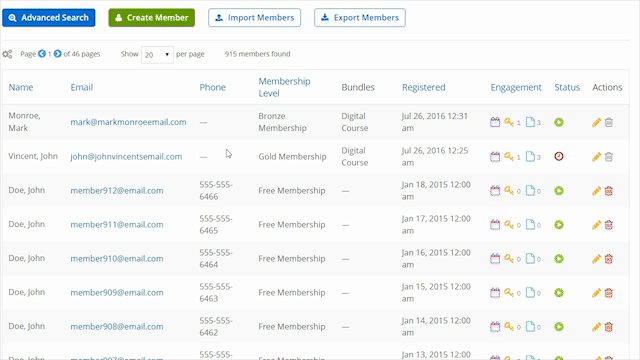Sort table by Name column header
640x360 pixels.
click(x=21, y=87)
